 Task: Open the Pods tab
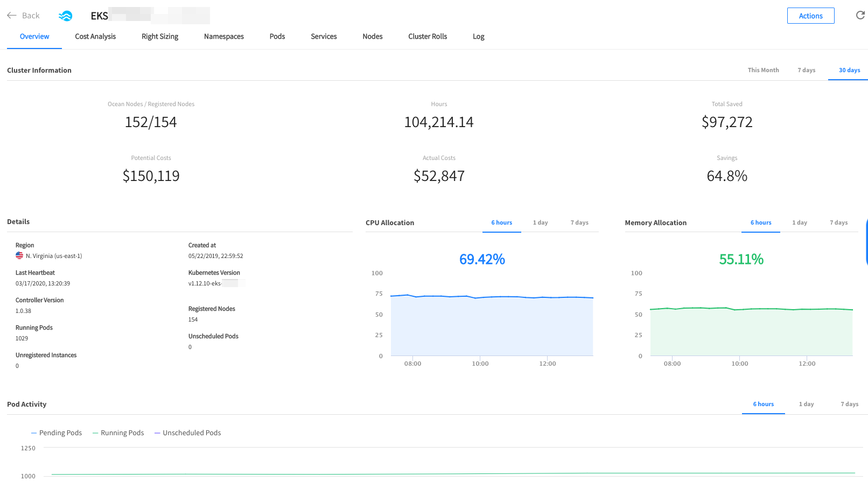277,37
